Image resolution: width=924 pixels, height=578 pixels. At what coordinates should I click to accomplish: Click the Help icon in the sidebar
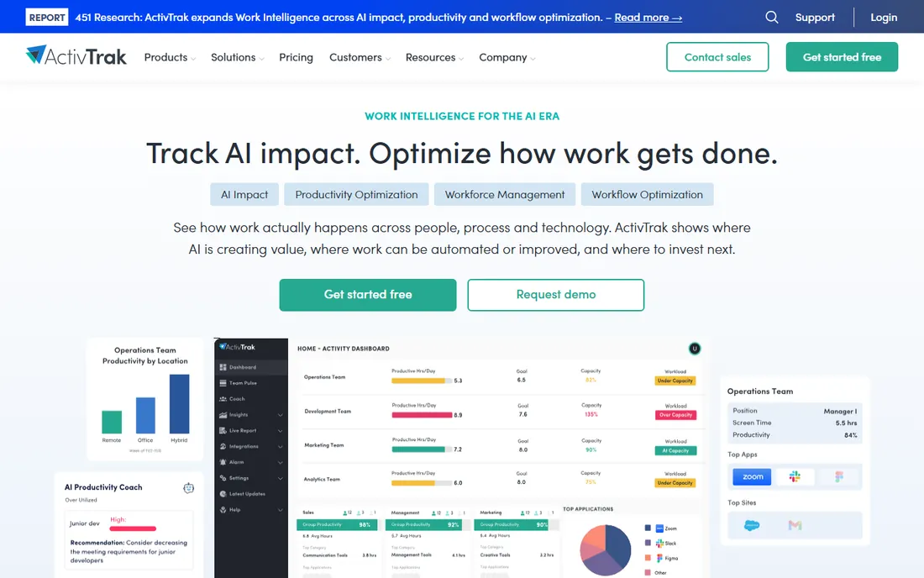223,510
